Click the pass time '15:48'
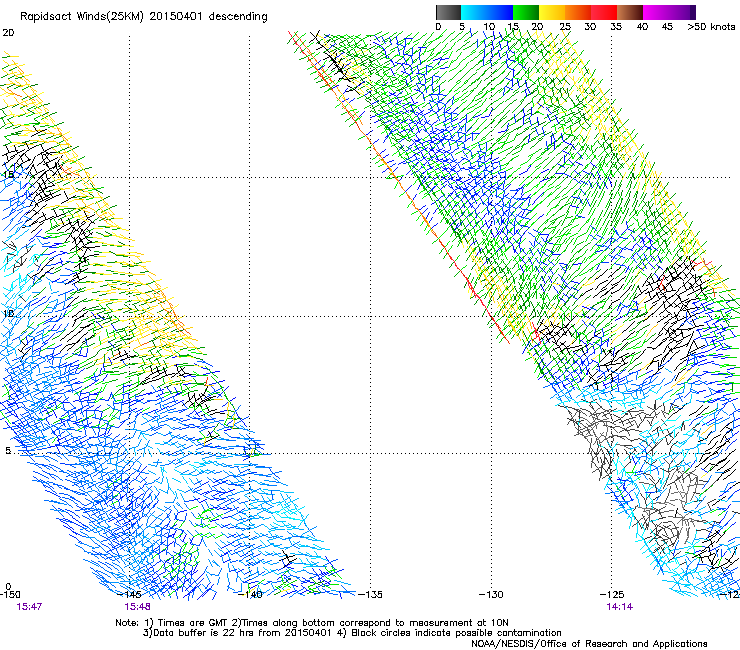The height and width of the screenshot is (650, 740). [x=137, y=607]
